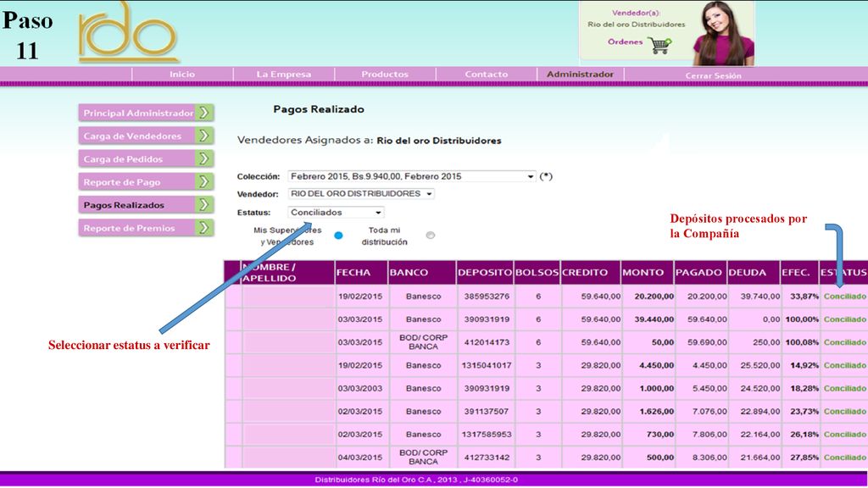
Task: Click efectividad value 33,87%
Action: pos(804,297)
